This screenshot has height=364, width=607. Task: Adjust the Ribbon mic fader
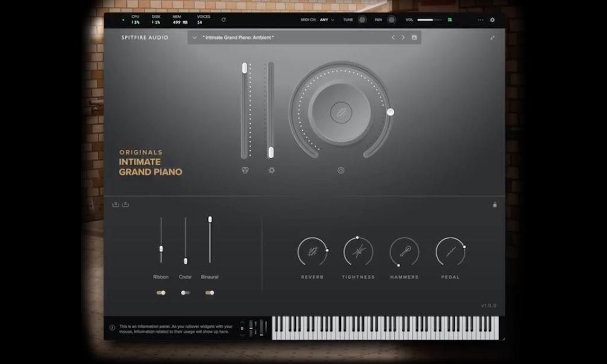click(161, 248)
